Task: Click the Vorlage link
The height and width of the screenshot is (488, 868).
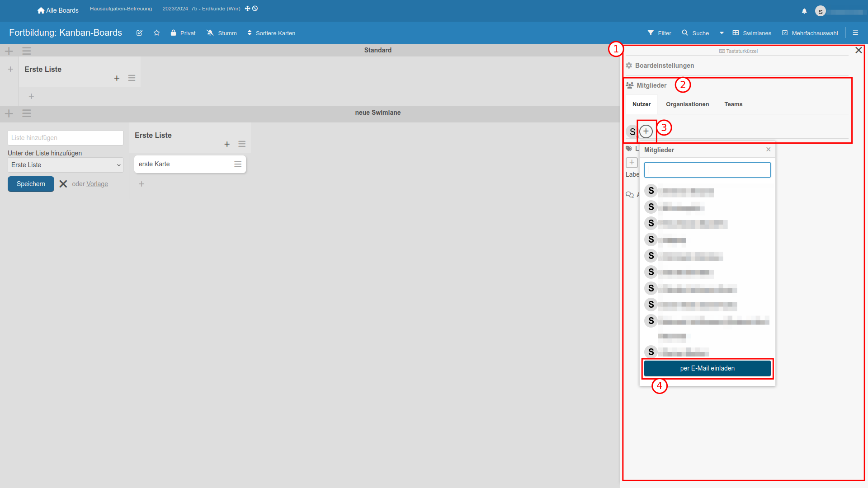Action: click(97, 184)
